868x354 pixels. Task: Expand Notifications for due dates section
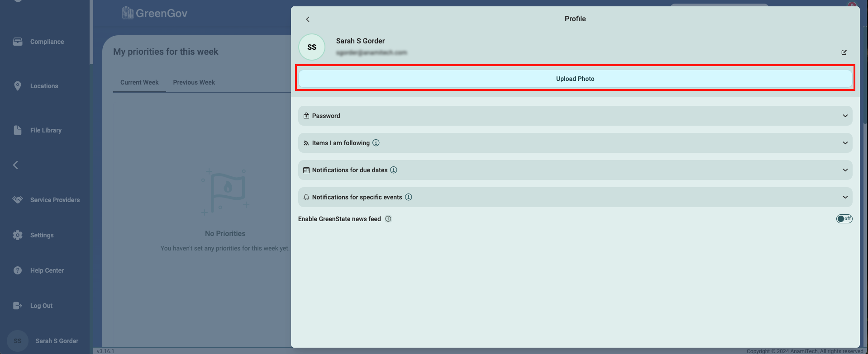click(575, 170)
